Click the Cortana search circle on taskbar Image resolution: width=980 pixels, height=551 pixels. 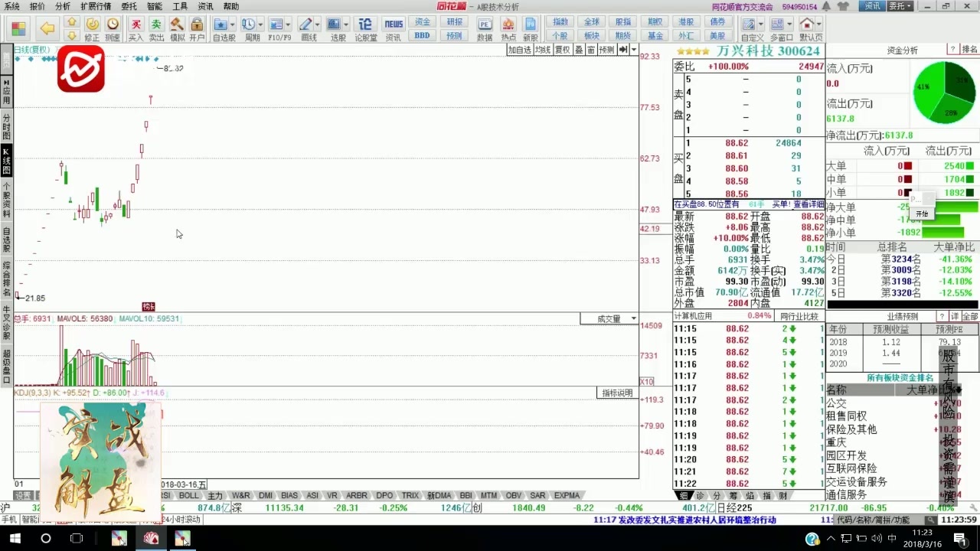pos(46,539)
